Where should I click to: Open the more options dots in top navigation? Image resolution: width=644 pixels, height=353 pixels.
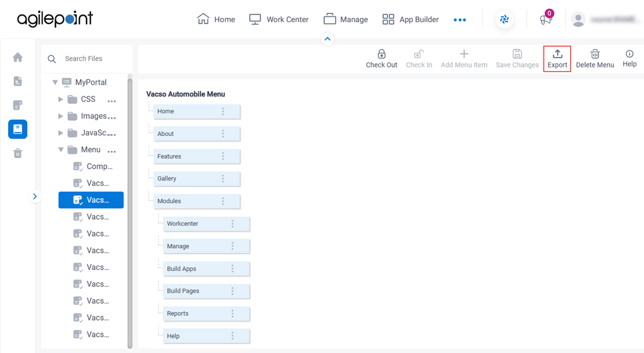460,20
